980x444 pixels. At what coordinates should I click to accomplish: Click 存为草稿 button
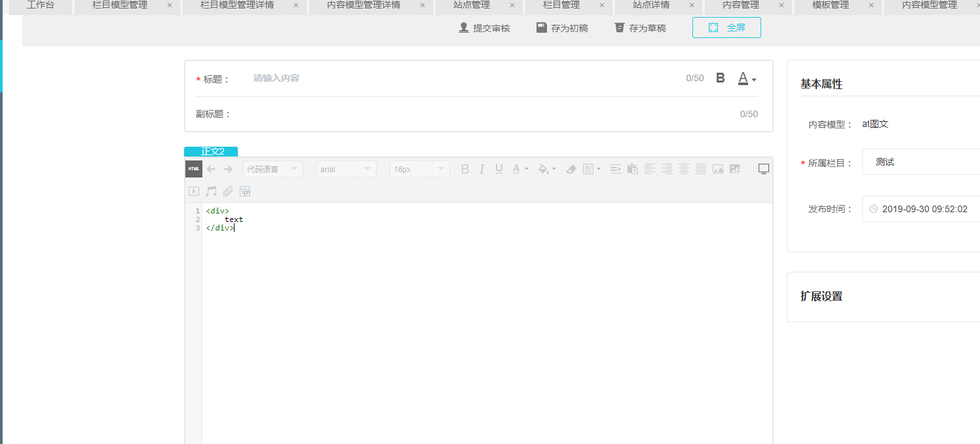[x=640, y=28]
